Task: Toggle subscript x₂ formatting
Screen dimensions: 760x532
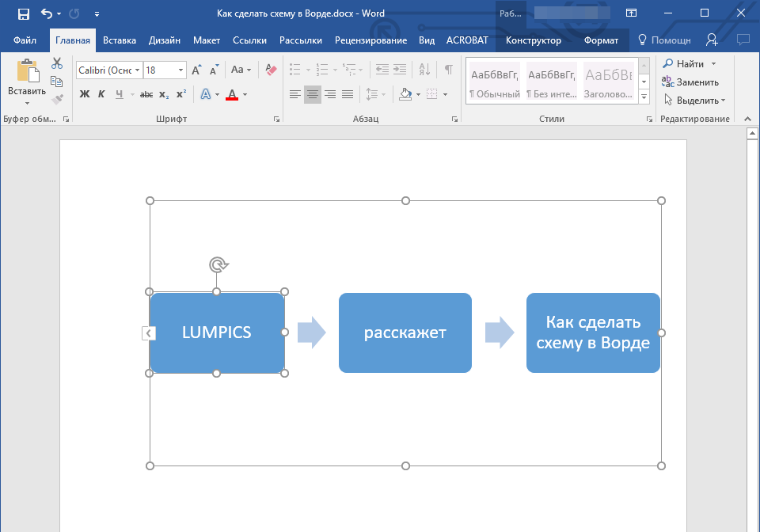Action: (164, 94)
